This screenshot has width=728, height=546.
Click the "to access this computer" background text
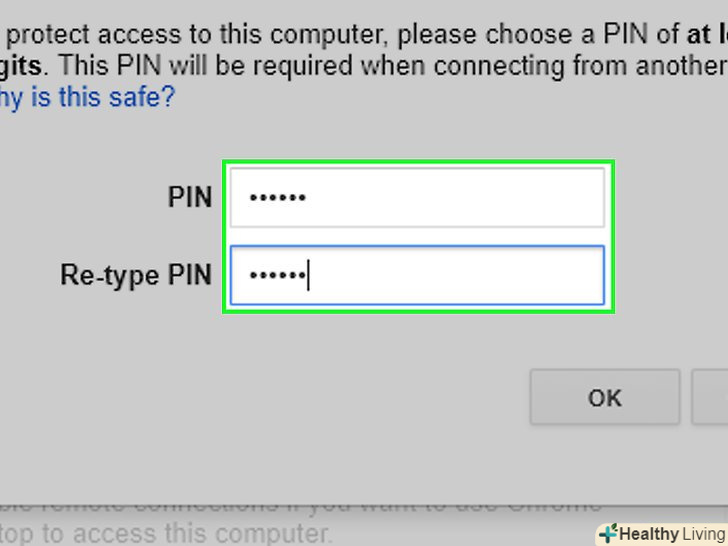(x=170, y=532)
